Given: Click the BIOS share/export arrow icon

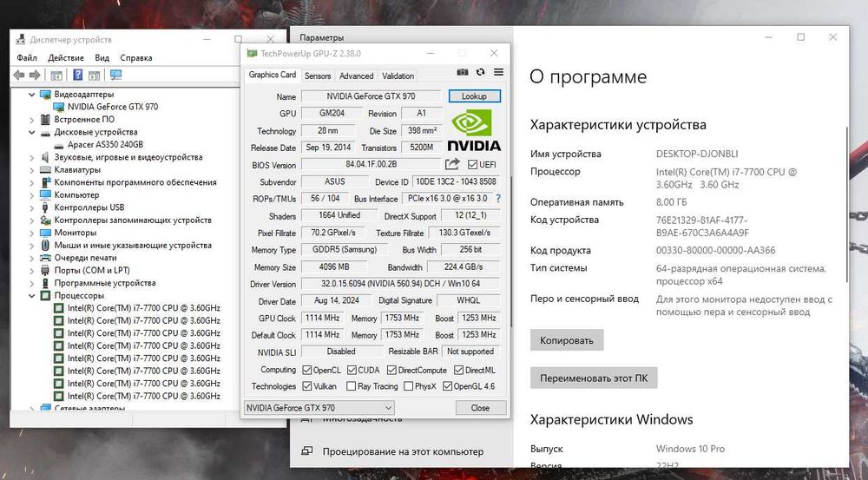Looking at the screenshot, I should [452, 164].
